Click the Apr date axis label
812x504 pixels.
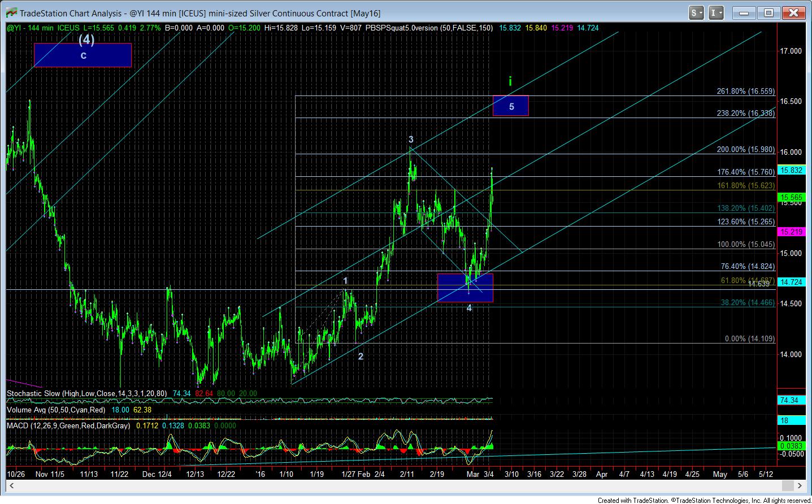pos(602,474)
